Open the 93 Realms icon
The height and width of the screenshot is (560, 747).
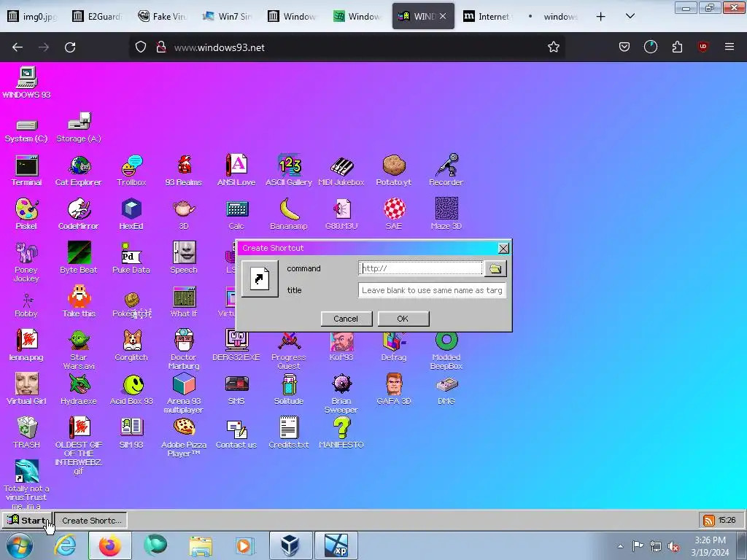point(184,170)
